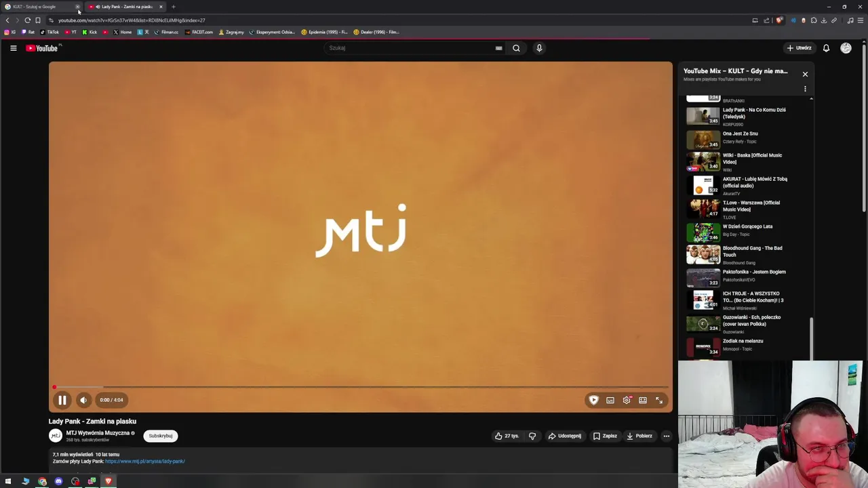The width and height of the screenshot is (868, 488).
Task: Open the on-screen keyboard icon in the search box
Action: click(x=498, y=48)
